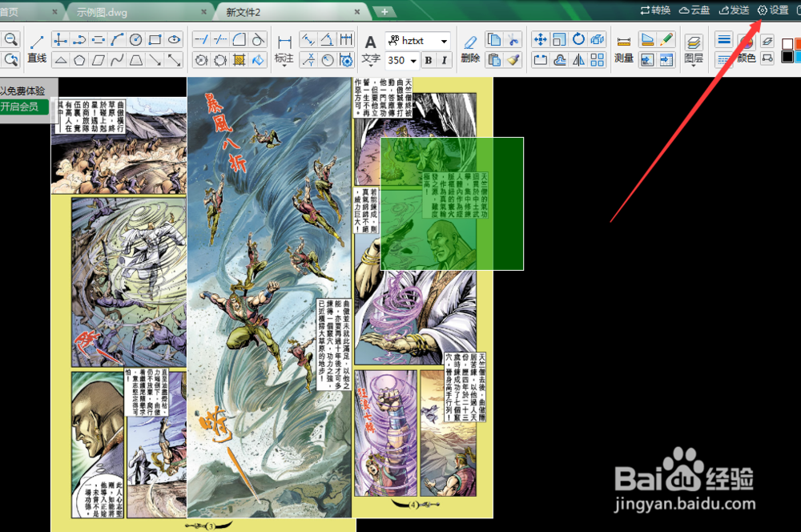
Task: Click the 测量 measure tool
Action: (624, 49)
